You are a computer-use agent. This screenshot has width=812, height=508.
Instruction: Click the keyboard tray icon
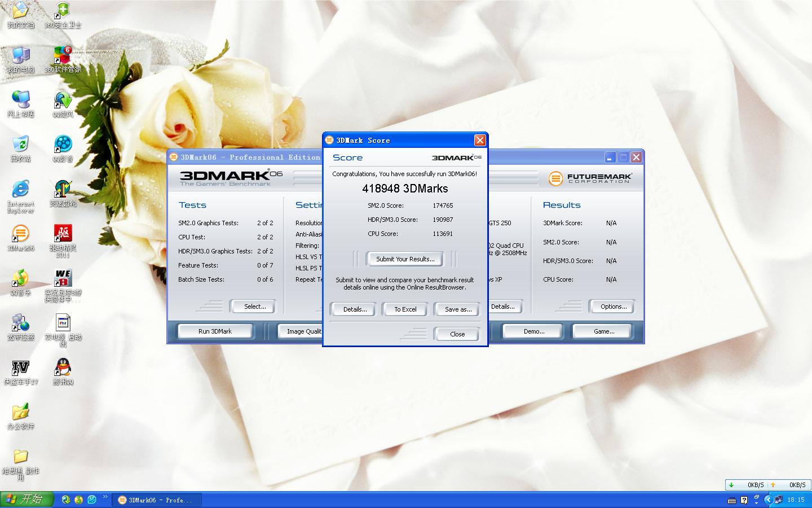[732, 500]
